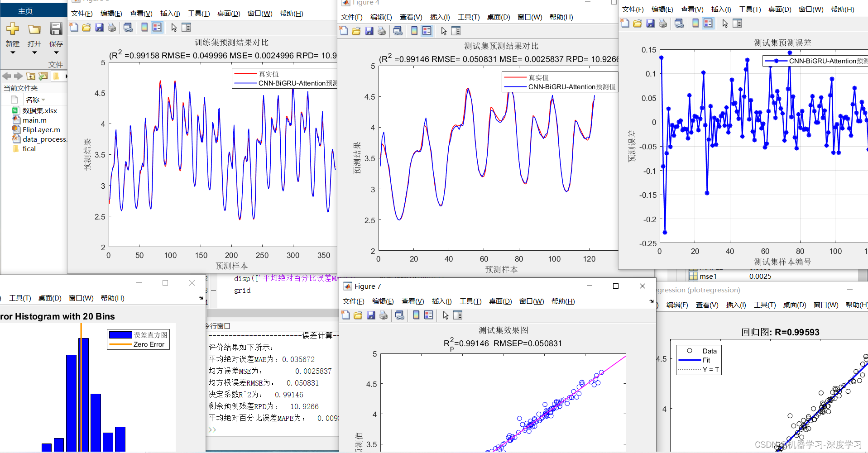Click Print icon in Figure 7 toolbar
868x453 pixels.
[x=383, y=315]
